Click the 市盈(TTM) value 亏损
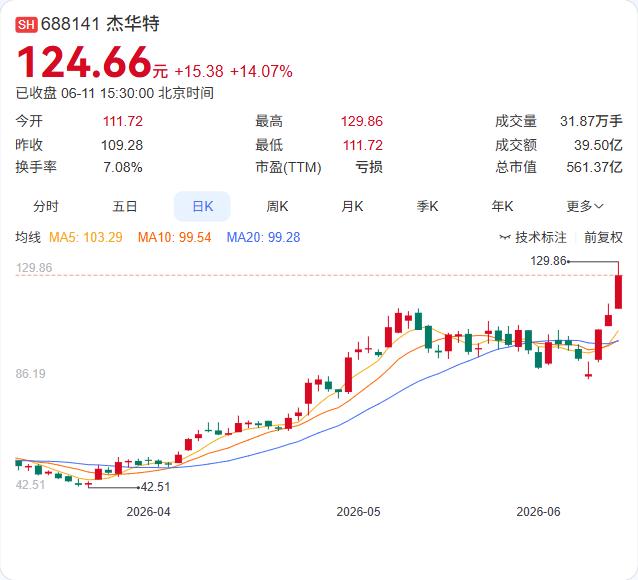Image resolution: width=638 pixels, height=580 pixels. click(x=369, y=167)
